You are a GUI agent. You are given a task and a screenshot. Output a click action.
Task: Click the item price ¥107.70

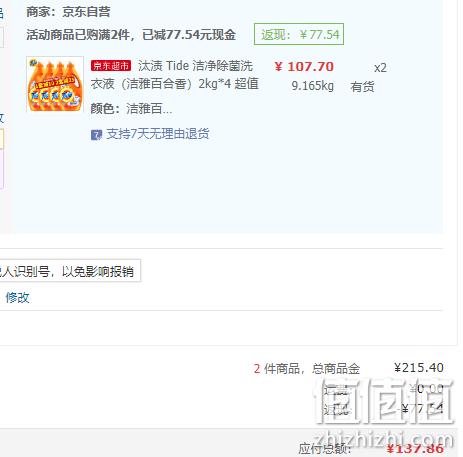[x=304, y=67]
